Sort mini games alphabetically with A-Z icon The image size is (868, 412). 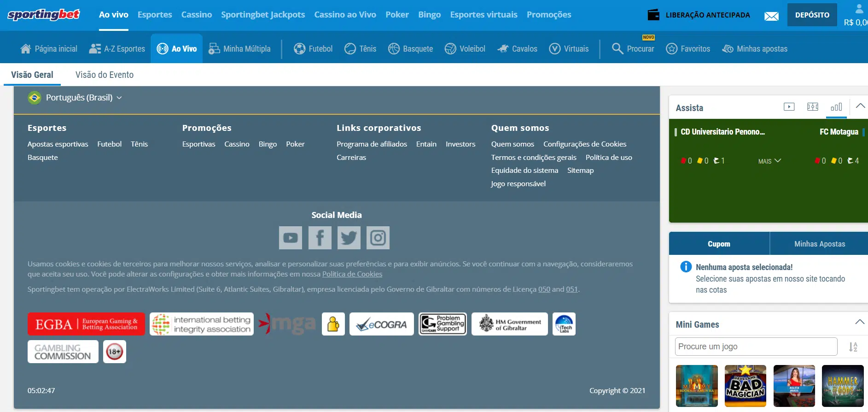[853, 347]
